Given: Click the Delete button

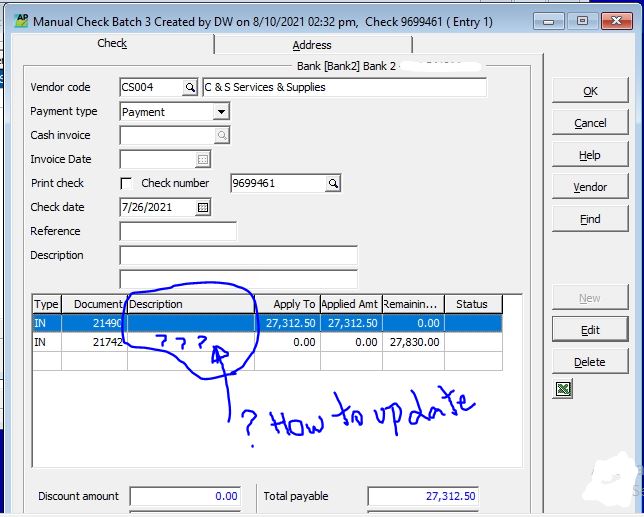Looking at the screenshot, I should tap(590, 362).
